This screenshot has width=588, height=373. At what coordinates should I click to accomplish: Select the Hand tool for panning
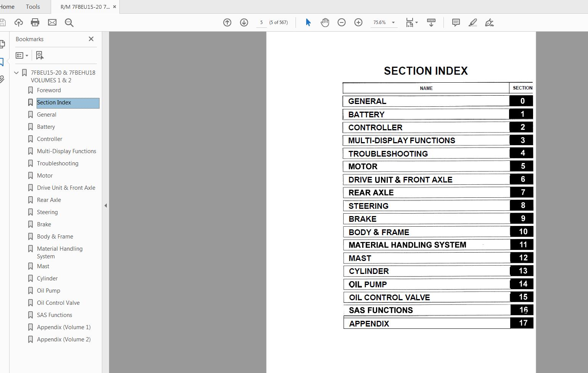pyautogui.click(x=325, y=22)
